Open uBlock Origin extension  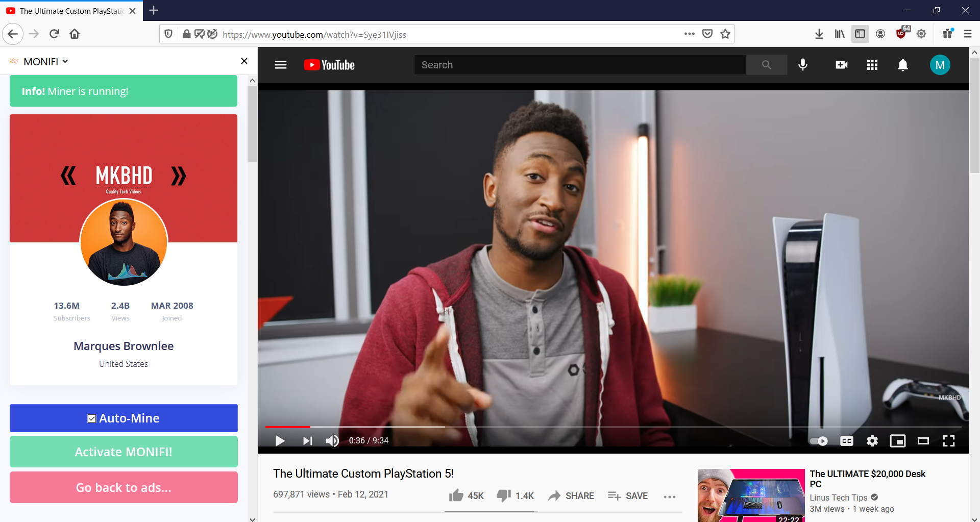click(902, 33)
